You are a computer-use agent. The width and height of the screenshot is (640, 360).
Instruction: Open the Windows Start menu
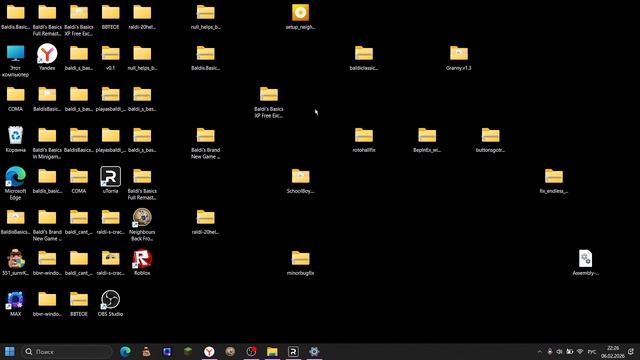[x=10, y=351]
